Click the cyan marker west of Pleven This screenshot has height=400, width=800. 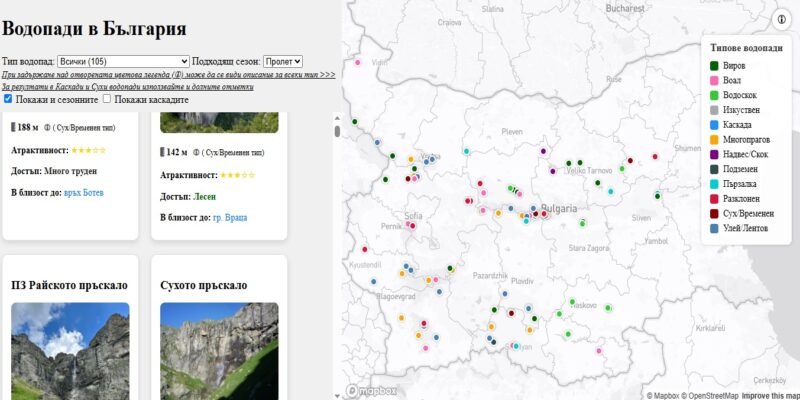point(466,151)
